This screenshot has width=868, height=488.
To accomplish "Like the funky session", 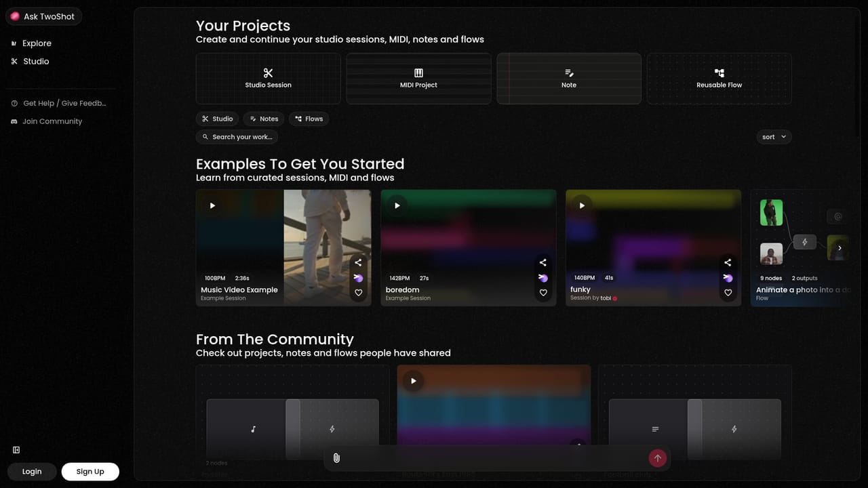I will coord(728,293).
